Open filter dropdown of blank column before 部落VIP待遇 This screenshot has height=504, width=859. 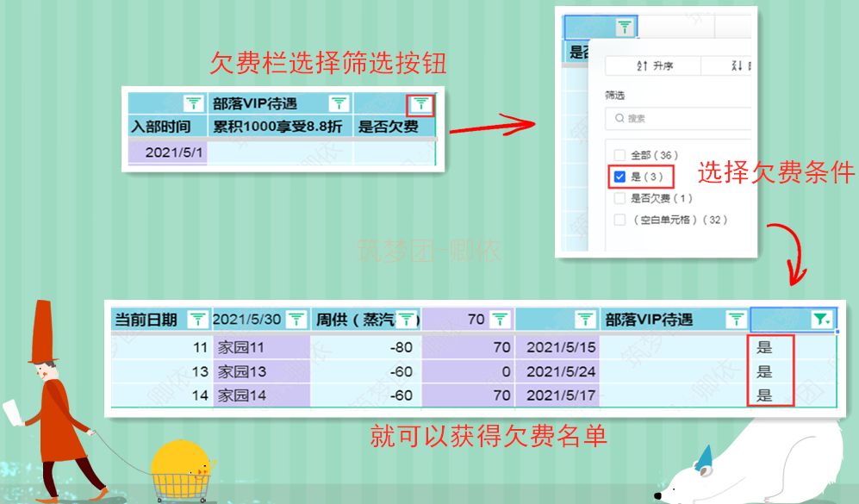tap(585, 320)
